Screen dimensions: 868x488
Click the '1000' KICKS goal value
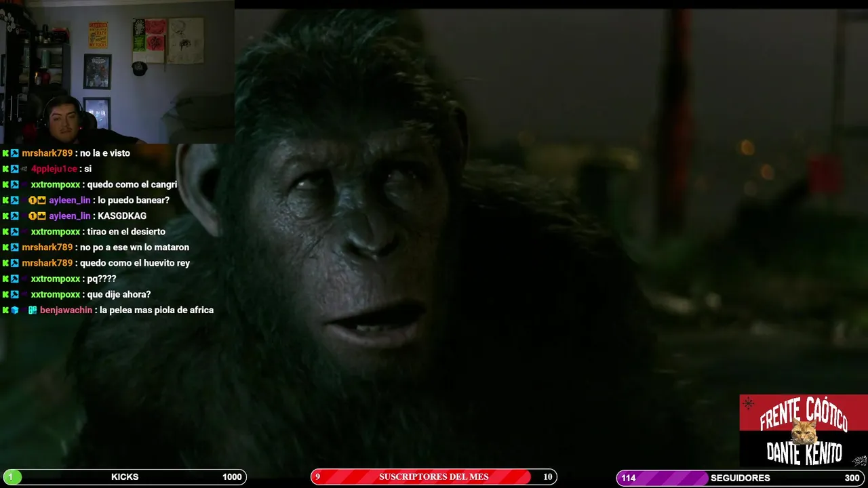coord(232,477)
